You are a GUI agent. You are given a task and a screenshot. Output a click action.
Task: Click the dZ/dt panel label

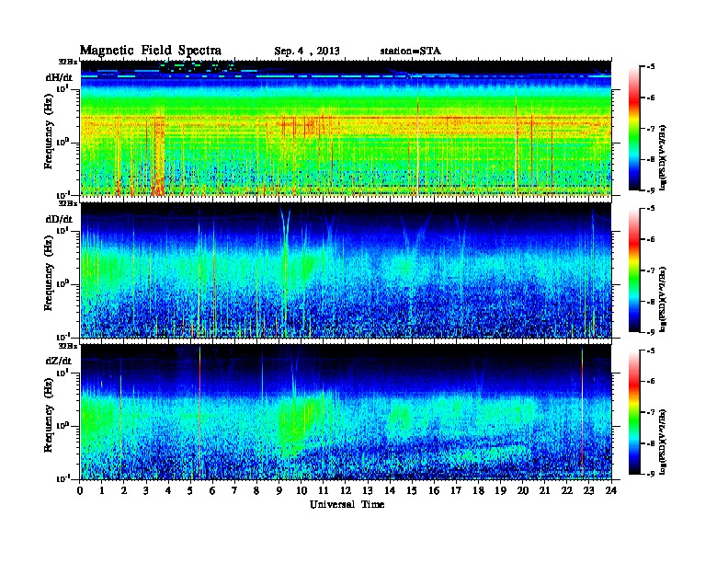click(x=59, y=361)
